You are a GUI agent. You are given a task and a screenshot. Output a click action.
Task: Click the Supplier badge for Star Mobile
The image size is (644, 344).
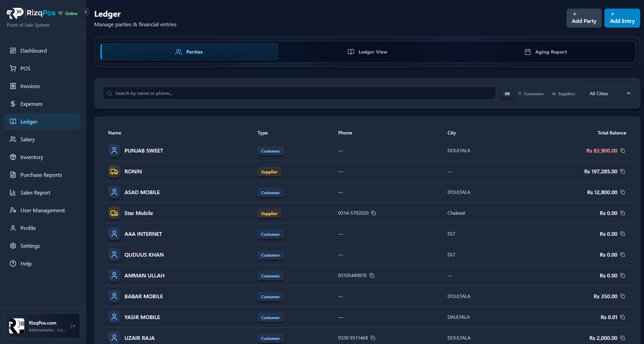(269, 213)
